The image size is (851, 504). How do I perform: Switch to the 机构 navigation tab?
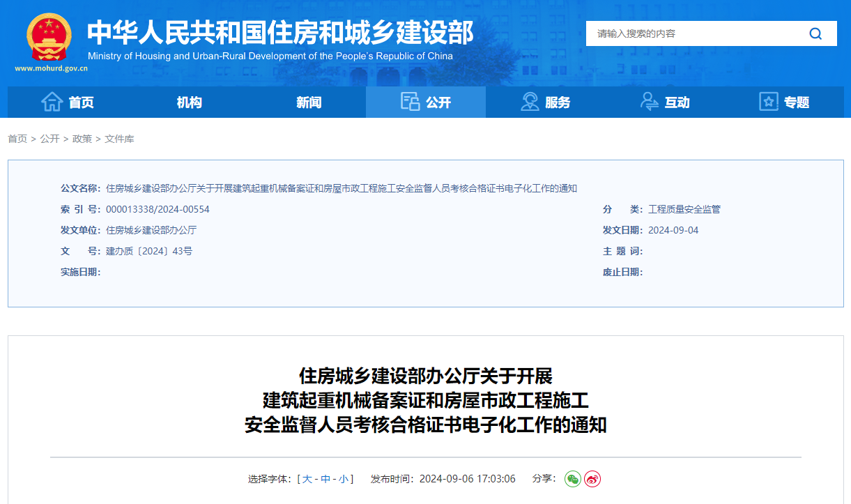(189, 101)
